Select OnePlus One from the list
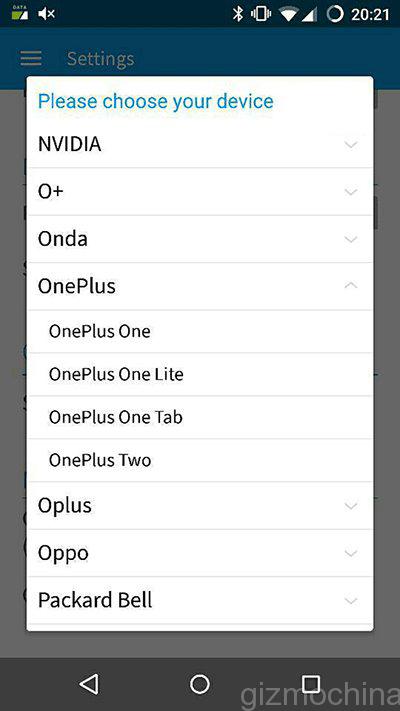The height and width of the screenshot is (711, 400). pos(200,331)
